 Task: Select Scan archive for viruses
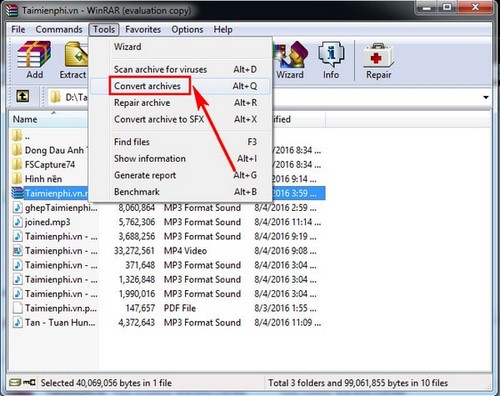(180, 69)
